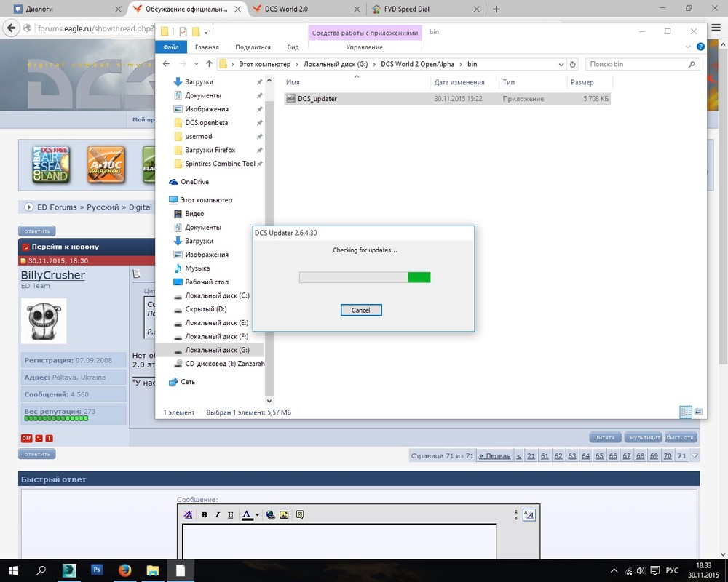The width and height of the screenshot is (728, 582).
Task: Select Локальный диск (E:)
Action: coord(216,322)
